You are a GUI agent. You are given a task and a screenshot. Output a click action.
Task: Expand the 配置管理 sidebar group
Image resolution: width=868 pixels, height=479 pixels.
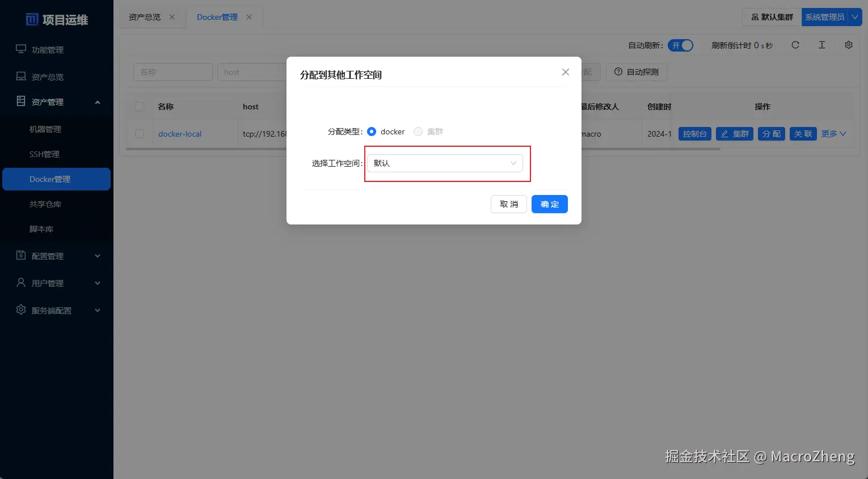pyautogui.click(x=57, y=256)
